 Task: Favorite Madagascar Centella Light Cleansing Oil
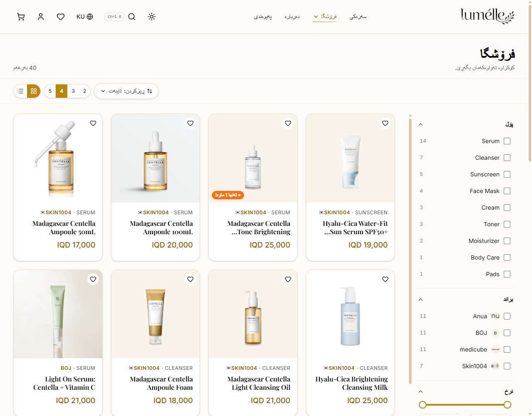288,279
